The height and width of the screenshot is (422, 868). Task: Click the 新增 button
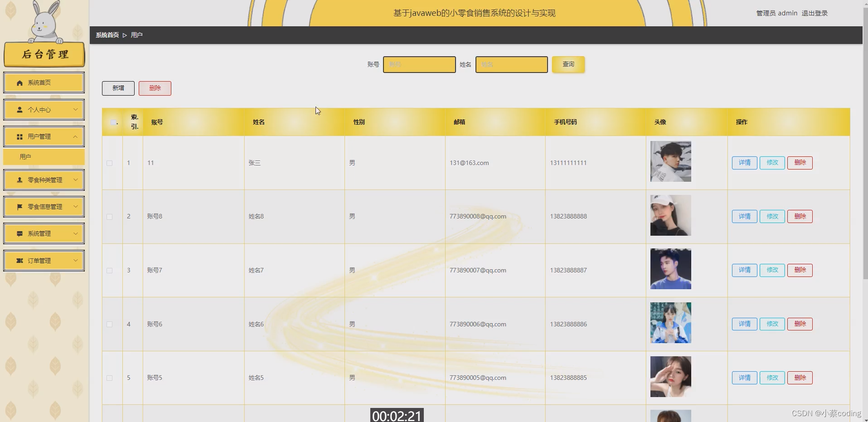pos(118,88)
